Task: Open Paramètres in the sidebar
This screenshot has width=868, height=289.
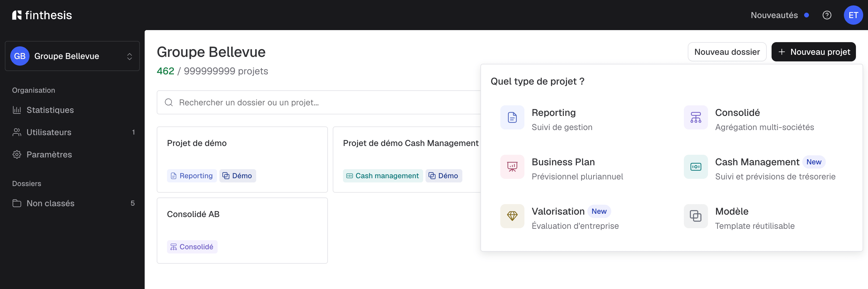Action: 72,154
